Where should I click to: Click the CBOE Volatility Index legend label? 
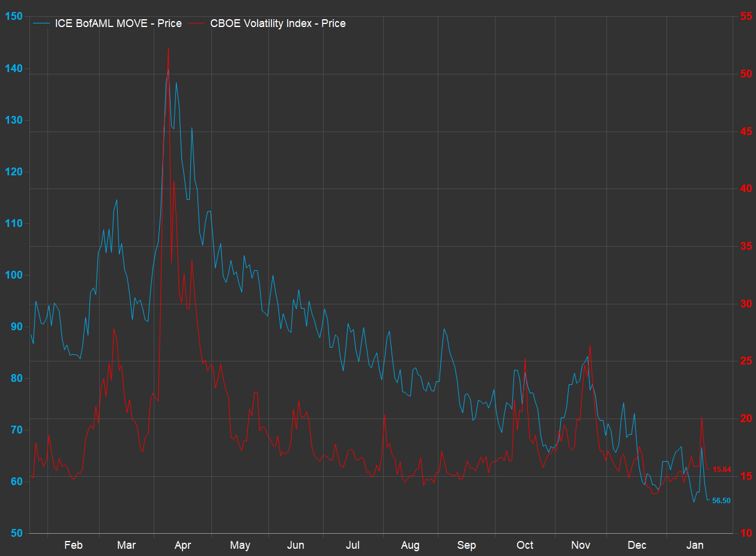click(x=277, y=23)
